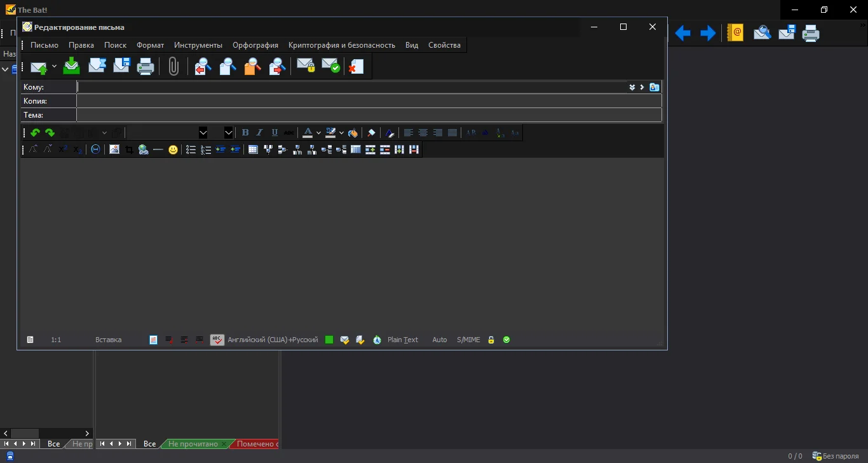Open the Орфография menu
868x463 pixels.
coord(255,45)
